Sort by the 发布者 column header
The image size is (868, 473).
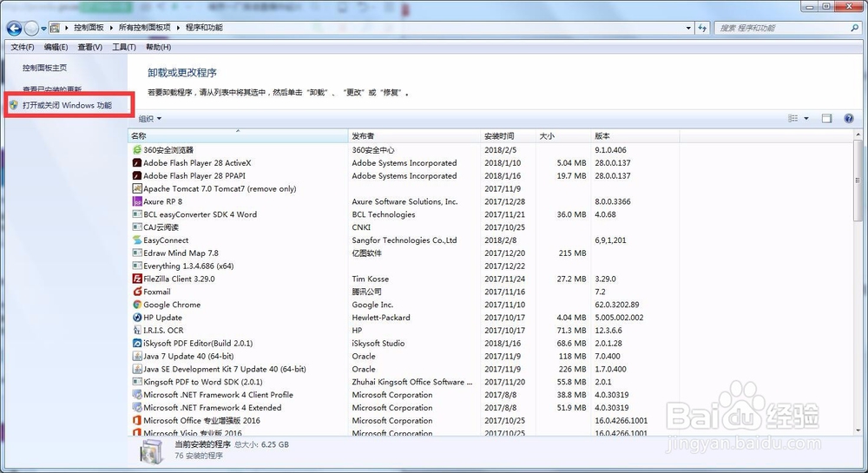pyautogui.click(x=415, y=135)
